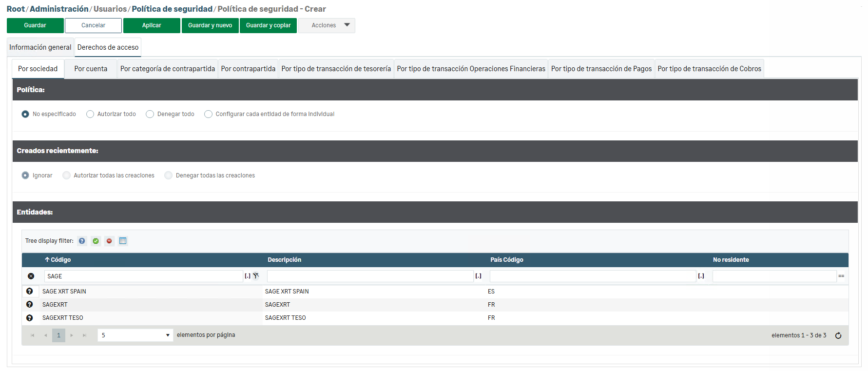Image resolution: width=868 pixels, height=371 pixels.
Task: Clear all filters with the black X icon
Action: tap(31, 276)
